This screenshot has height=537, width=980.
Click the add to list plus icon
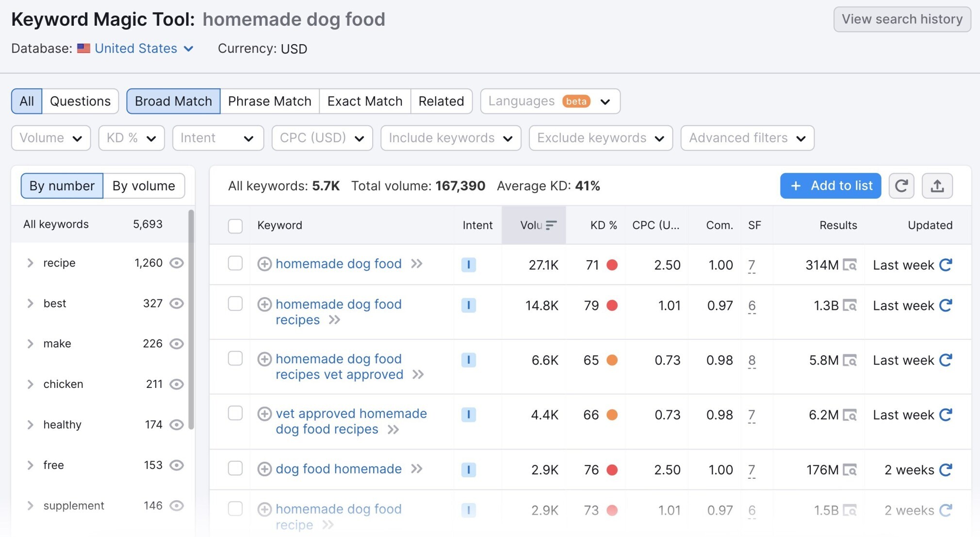[x=796, y=186]
